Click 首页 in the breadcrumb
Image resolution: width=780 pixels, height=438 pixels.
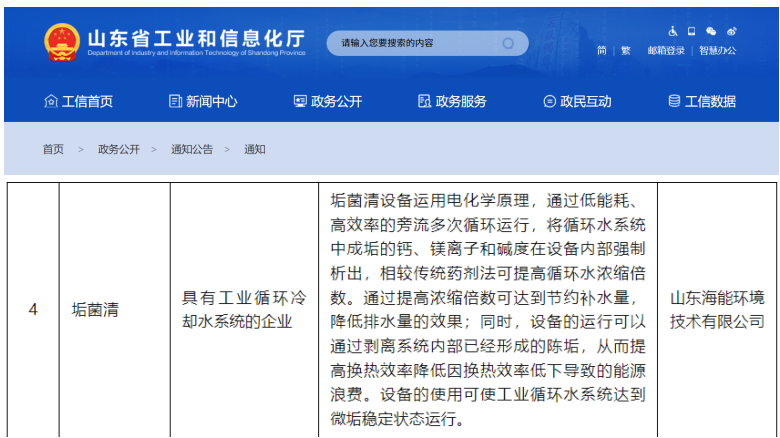click(53, 149)
